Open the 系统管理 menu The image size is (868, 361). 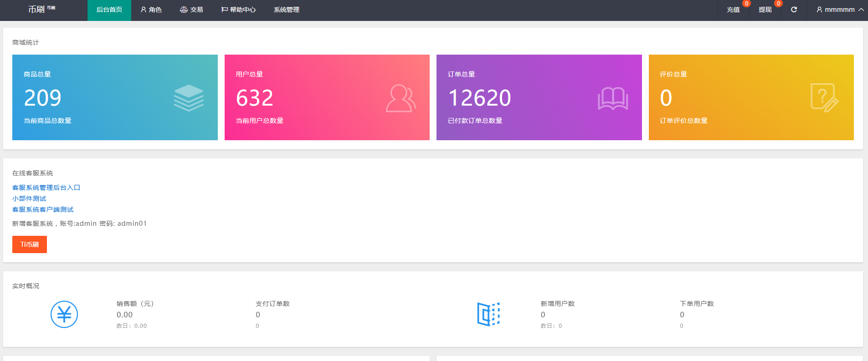pyautogui.click(x=287, y=10)
